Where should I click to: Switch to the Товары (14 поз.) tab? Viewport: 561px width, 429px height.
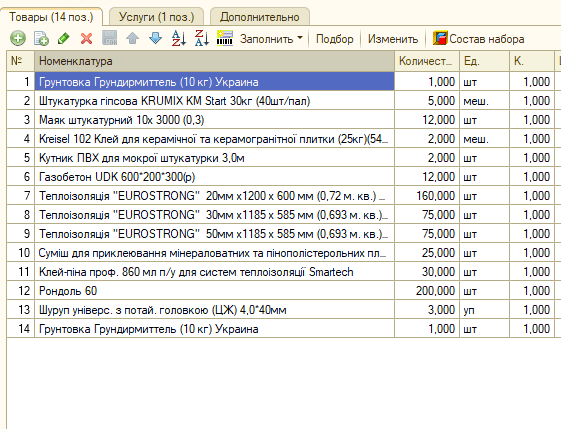pos(51,17)
